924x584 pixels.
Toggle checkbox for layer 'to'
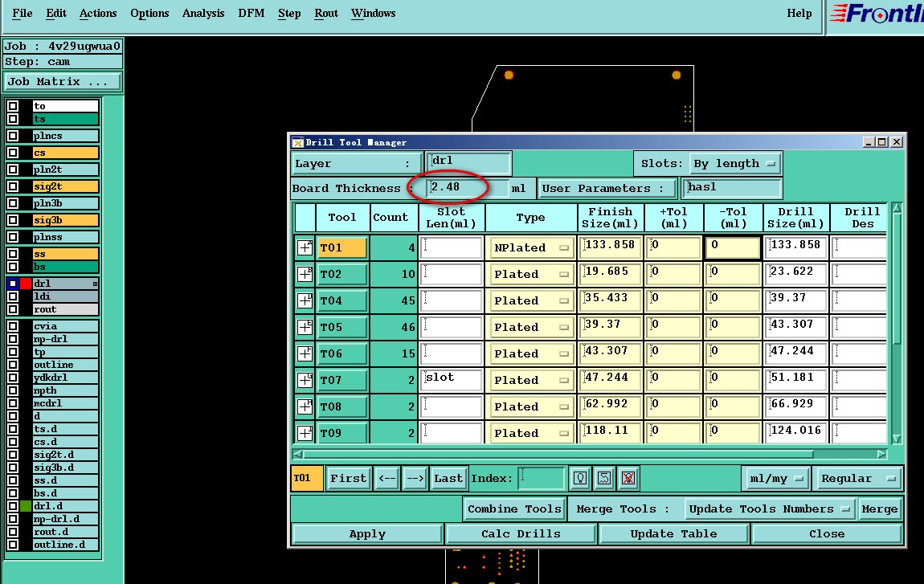[x=12, y=106]
